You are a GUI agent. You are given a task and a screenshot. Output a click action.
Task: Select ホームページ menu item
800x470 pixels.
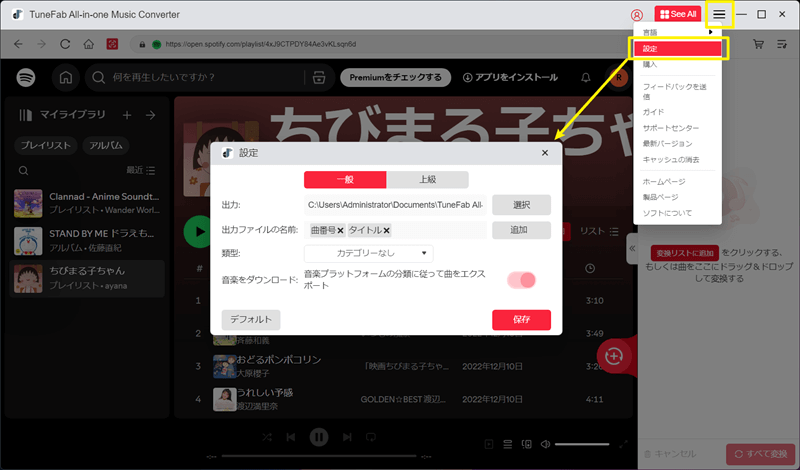tap(677, 181)
